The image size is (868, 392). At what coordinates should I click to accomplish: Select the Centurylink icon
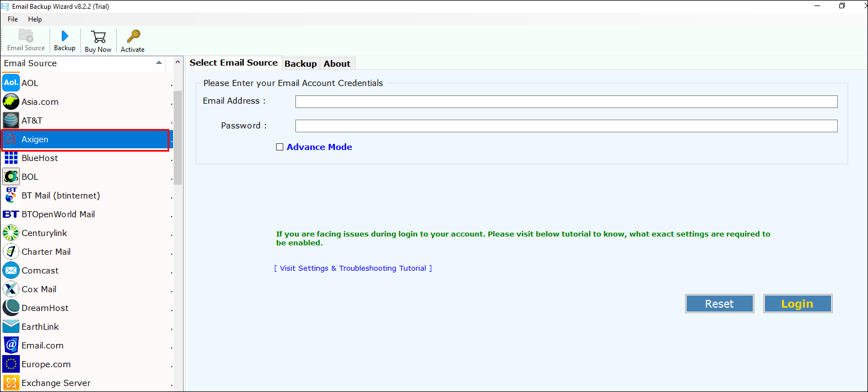(11, 233)
